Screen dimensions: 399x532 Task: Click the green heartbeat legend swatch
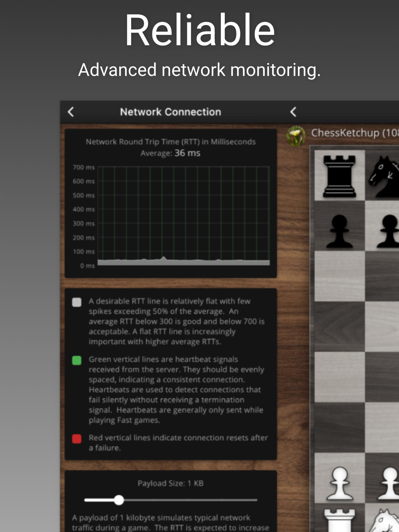pos(77,360)
